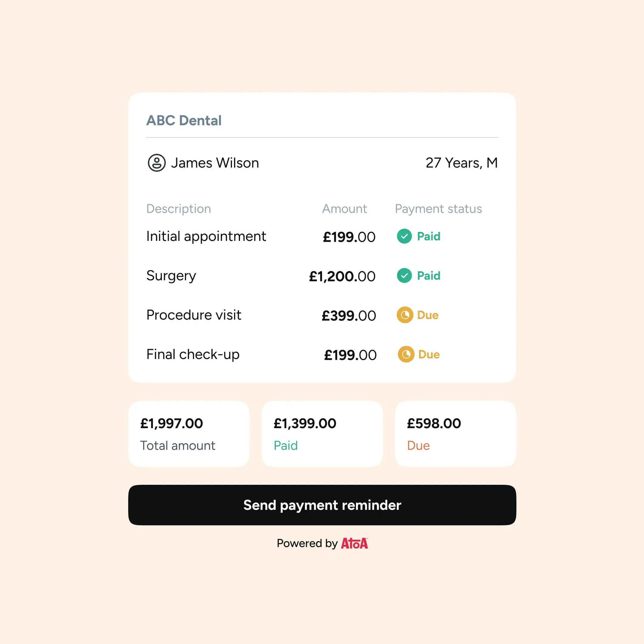Click the Payment status column header
The height and width of the screenshot is (644, 644).
click(x=438, y=209)
